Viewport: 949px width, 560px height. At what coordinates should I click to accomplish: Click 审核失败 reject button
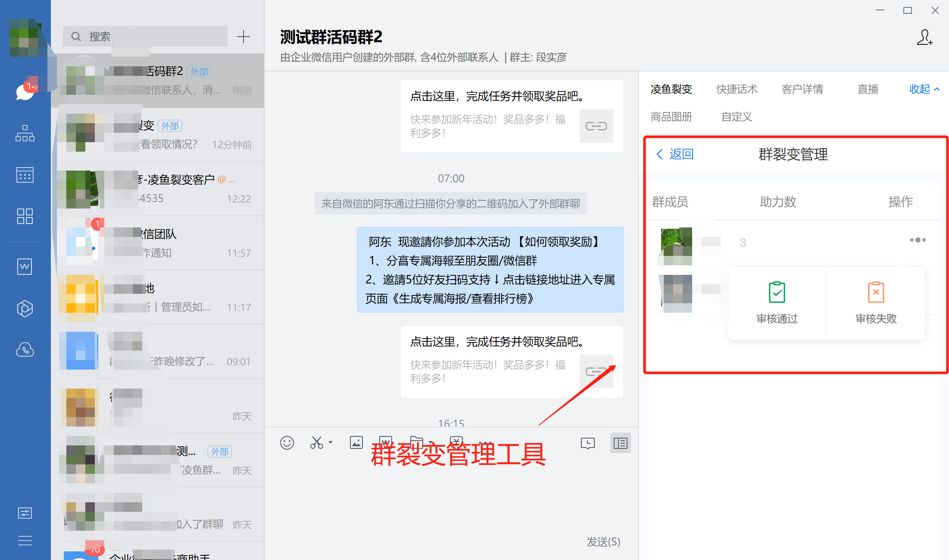876,302
